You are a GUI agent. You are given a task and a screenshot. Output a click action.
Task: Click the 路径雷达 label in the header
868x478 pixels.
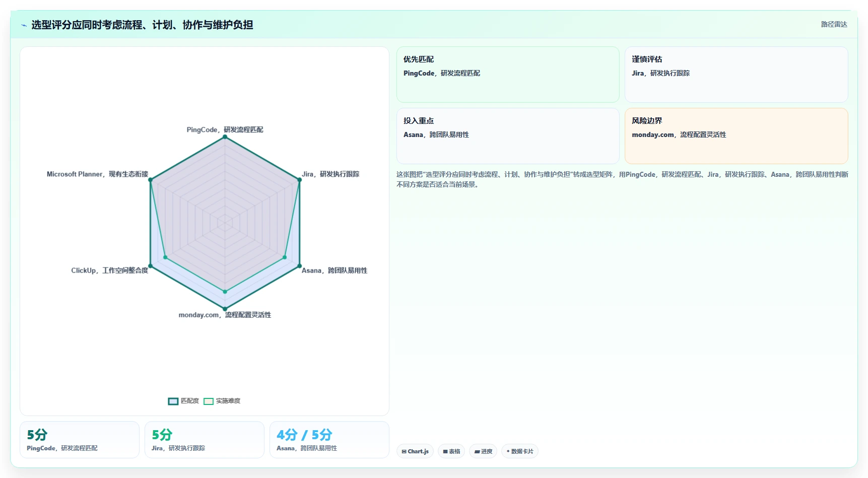[834, 24]
